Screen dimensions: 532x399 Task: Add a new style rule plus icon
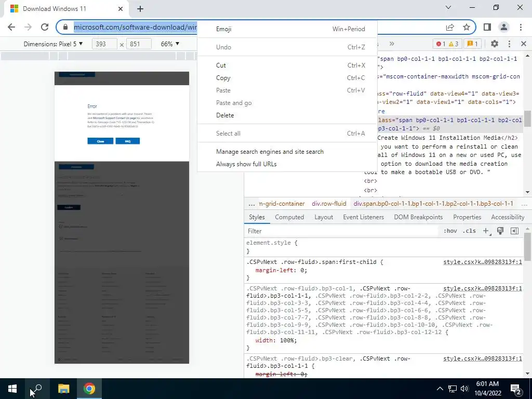coord(486,231)
